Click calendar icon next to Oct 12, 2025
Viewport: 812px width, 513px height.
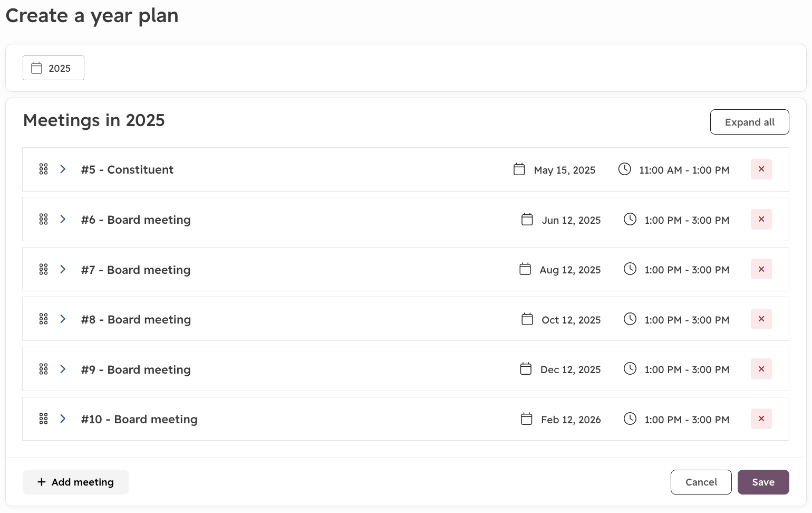click(527, 319)
